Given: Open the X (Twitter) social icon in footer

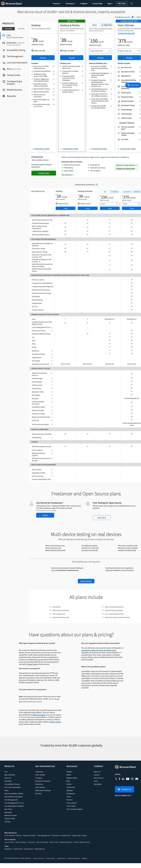Looking at the screenshot, I should (x=116, y=779).
